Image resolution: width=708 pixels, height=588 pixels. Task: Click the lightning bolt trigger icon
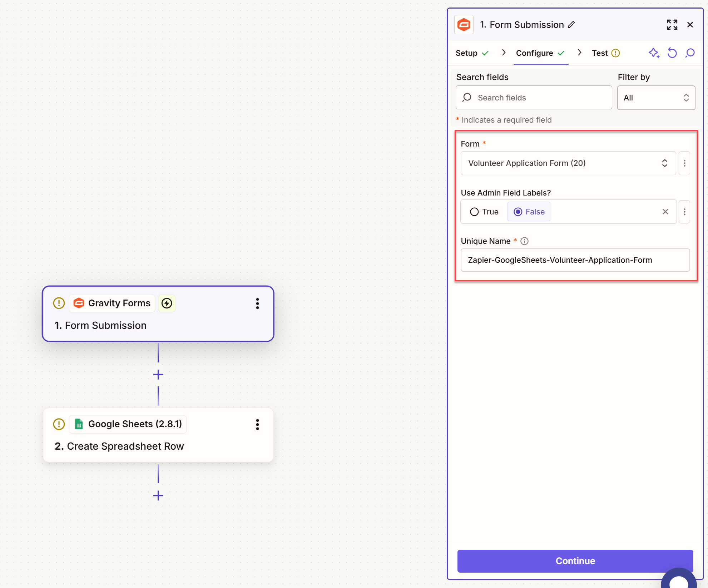[x=167, y=303]
